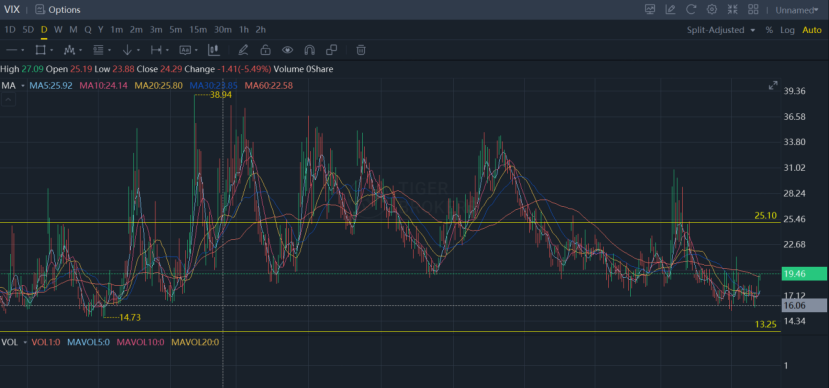Switch to W weekly timeframe
The height and width of the screenshot is (388, 829).
point(58,30)
